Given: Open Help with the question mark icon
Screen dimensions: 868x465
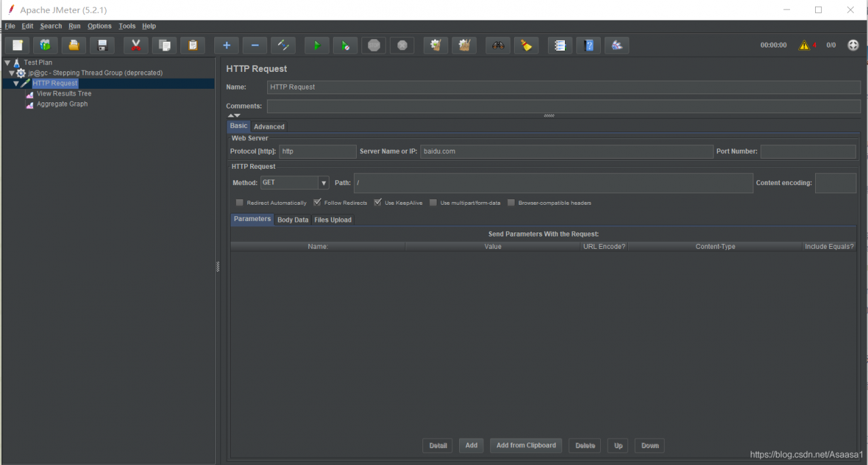Looking at the screenshot, I should [589, 45].
